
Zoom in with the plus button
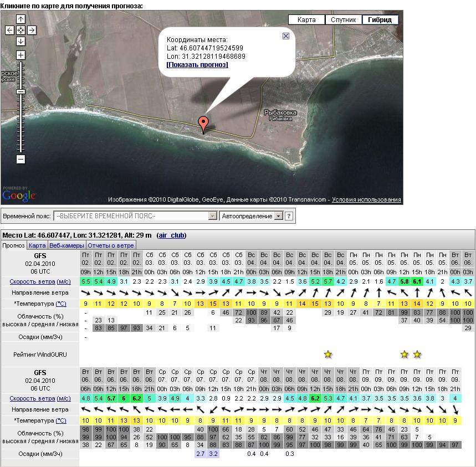coord(21,55)
